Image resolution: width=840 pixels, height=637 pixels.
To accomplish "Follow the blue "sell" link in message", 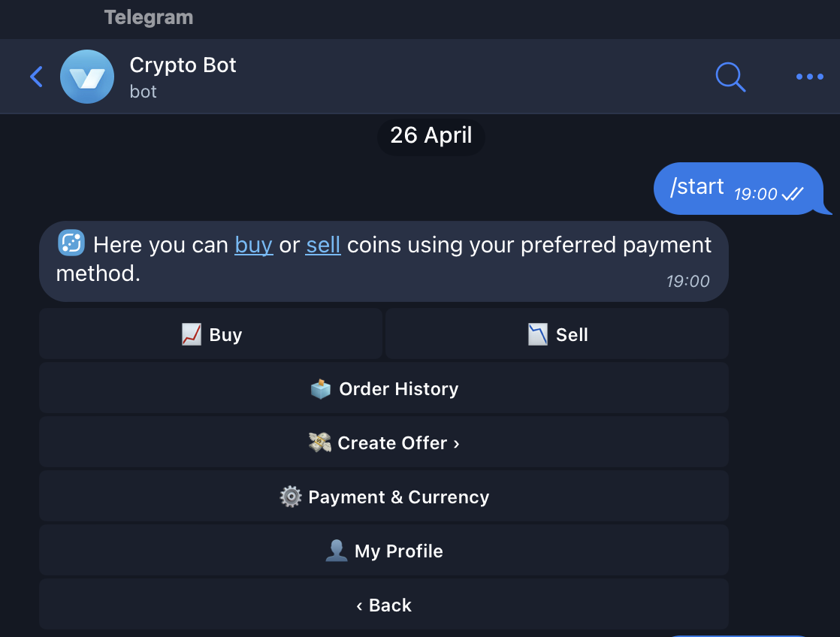I will pos(323,245).
